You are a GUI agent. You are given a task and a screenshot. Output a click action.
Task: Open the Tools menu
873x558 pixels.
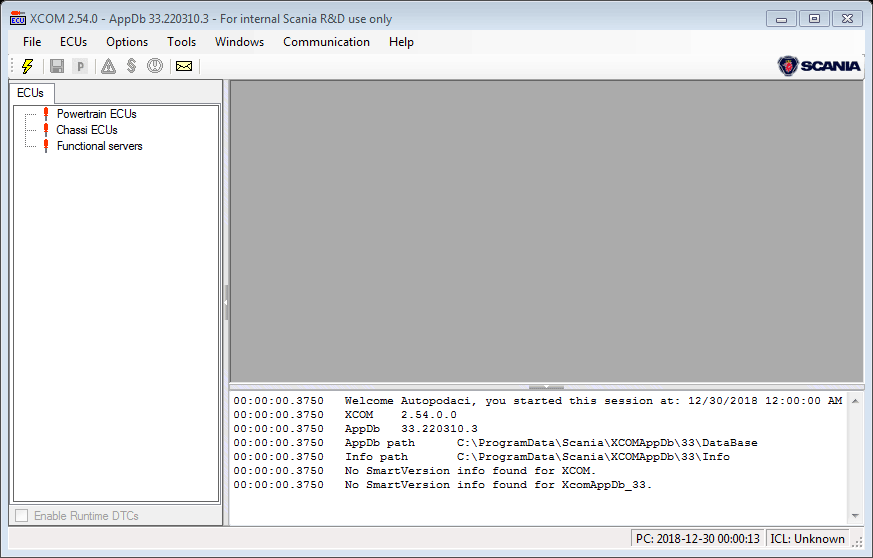182,42
